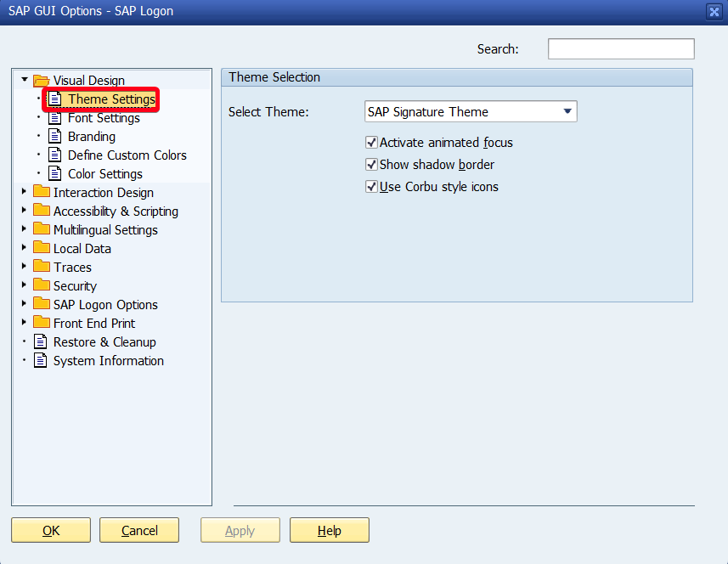Click inside the Search input field

coord(620,49)
